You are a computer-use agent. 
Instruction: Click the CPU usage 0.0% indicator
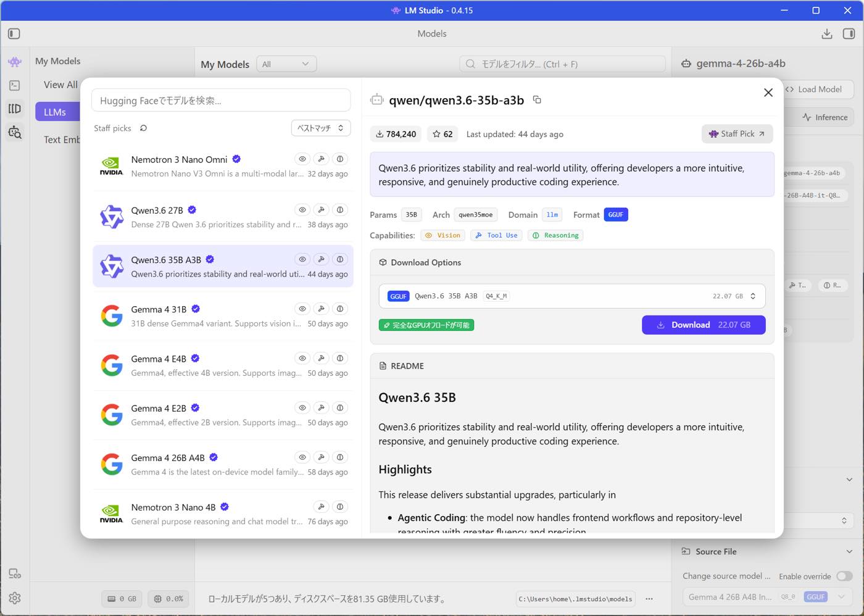point(168,599)
